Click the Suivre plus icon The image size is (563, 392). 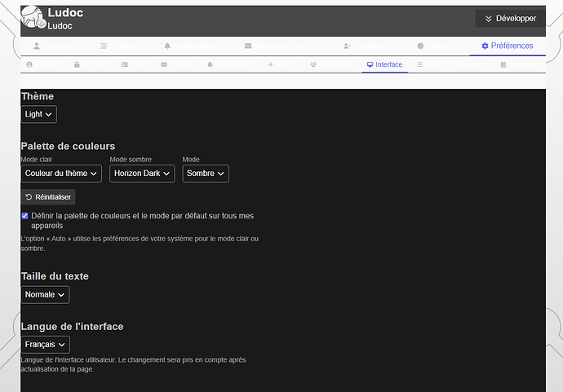pyautogui.click(x=271, y=64)
